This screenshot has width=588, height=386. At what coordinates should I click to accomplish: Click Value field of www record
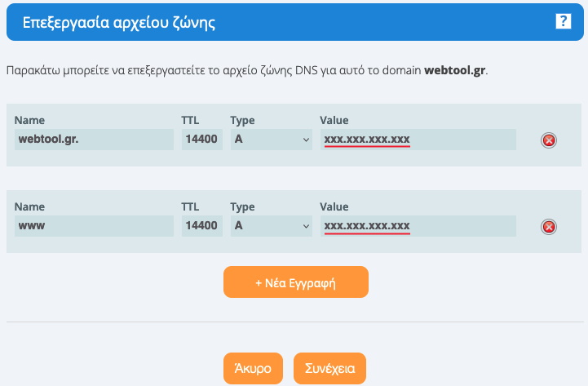418,226
